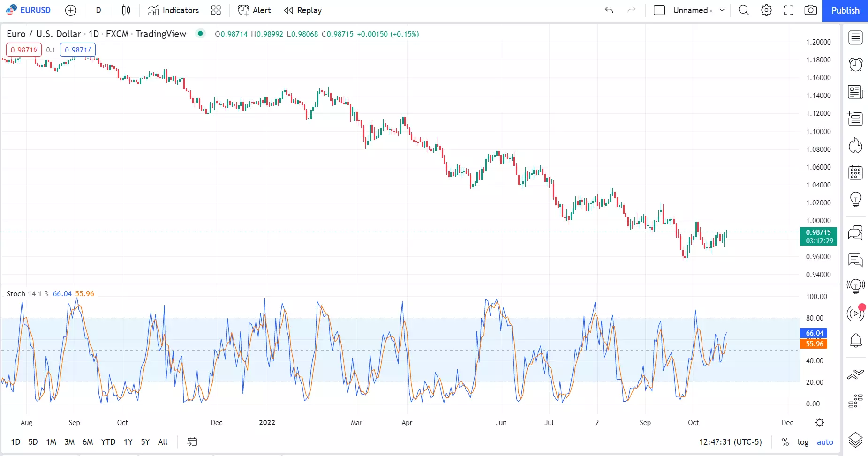Undo the last chart action
Image resolution: width=868 pixels, height=456 pixels.
609,10
